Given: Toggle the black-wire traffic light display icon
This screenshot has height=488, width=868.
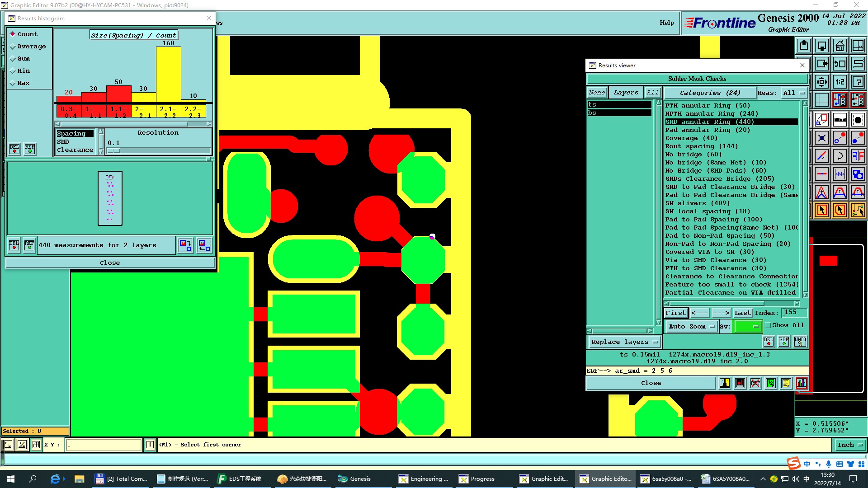Looking at the screenshot, I should pyautogui.click(x=858, y=99).
